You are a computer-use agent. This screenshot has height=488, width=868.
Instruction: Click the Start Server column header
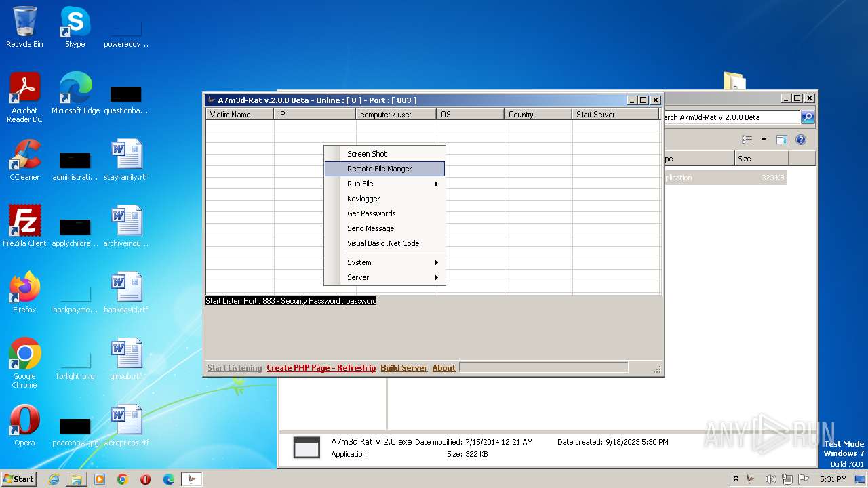click(616, 115)
